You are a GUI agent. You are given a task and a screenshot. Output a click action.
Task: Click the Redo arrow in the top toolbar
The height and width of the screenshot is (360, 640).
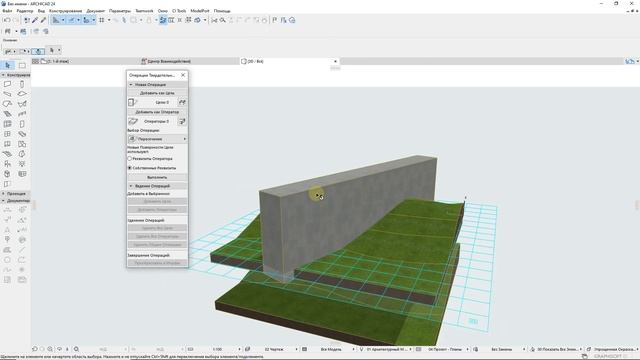[x=16, y=20]
